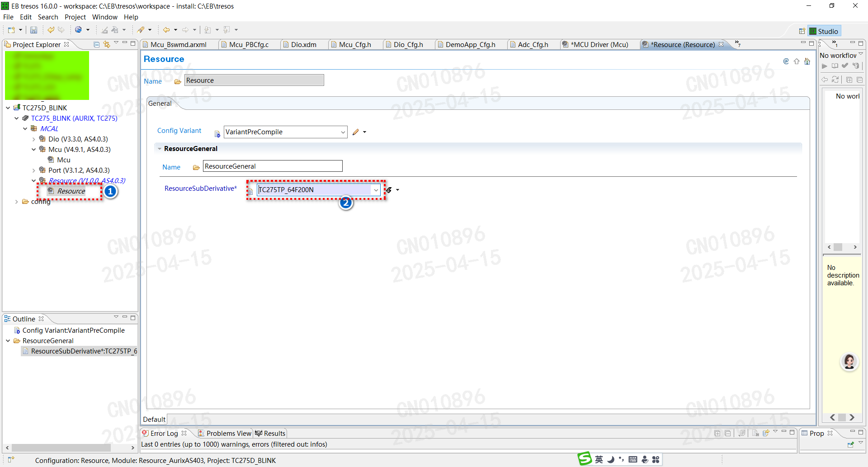This screenshot has width=868, height=467.
Task: Click the IME soft keyboard icon
Action: coord(633,459)
